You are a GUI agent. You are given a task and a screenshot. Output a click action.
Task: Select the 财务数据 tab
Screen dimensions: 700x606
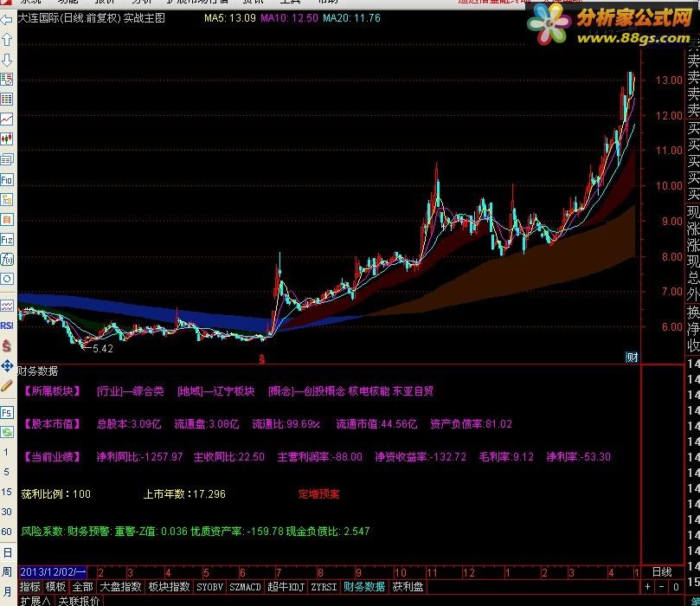pos(364,586)
